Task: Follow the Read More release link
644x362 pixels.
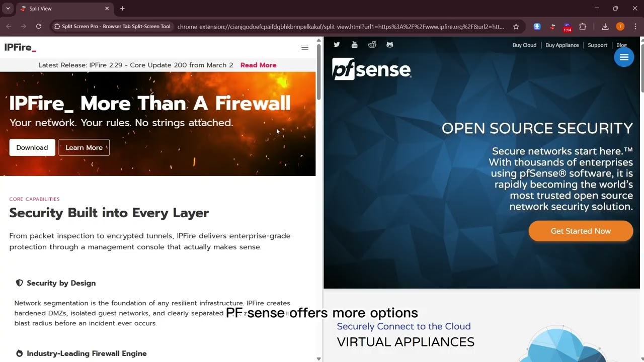Action: (x=258, y=65)
